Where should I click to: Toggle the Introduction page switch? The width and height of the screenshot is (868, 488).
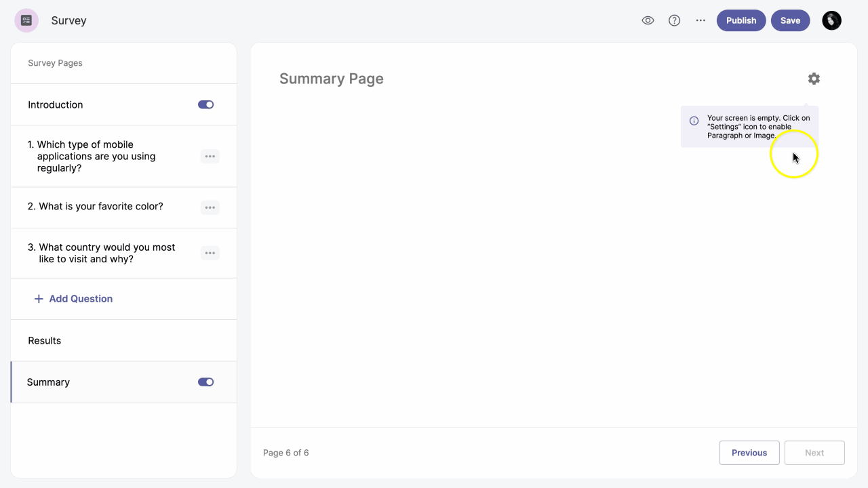click(205, 104)
